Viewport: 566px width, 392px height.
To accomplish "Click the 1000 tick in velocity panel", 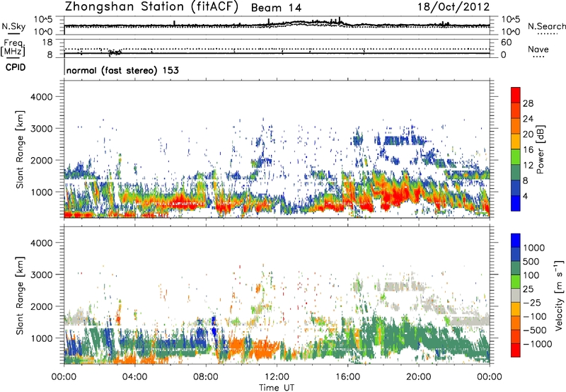I will pos(42,338).
